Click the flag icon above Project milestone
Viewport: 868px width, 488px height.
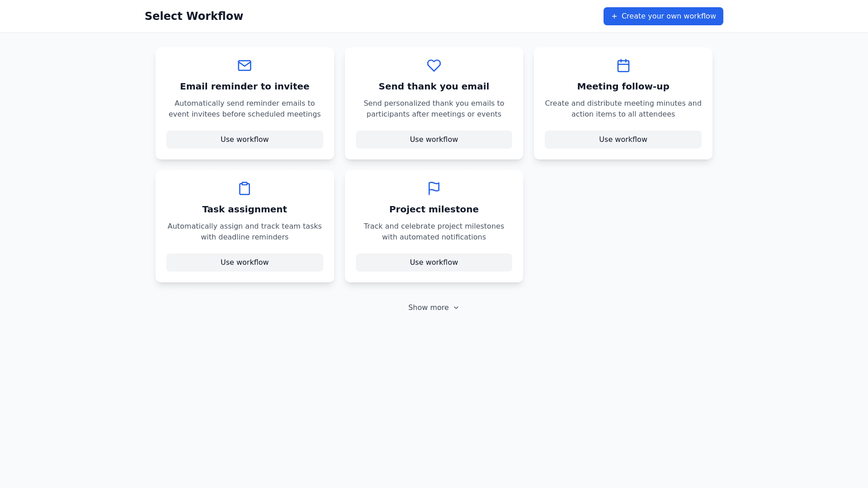[x=434, y=188]
